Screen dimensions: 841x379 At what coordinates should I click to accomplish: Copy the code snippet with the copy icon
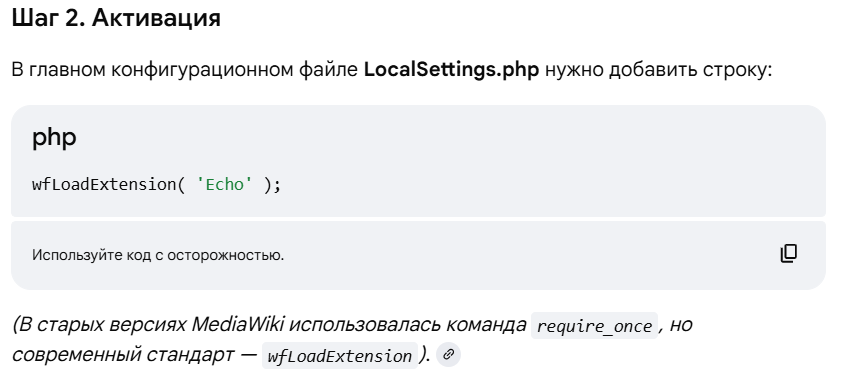788,254
